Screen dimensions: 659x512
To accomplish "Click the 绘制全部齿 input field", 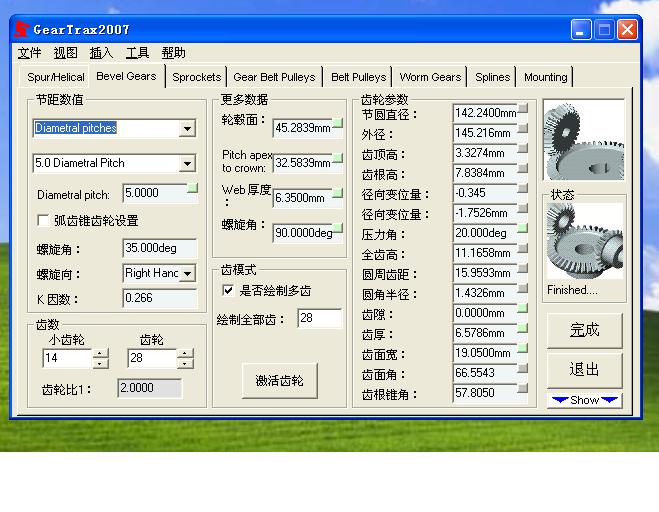I will tap(319, 318).
